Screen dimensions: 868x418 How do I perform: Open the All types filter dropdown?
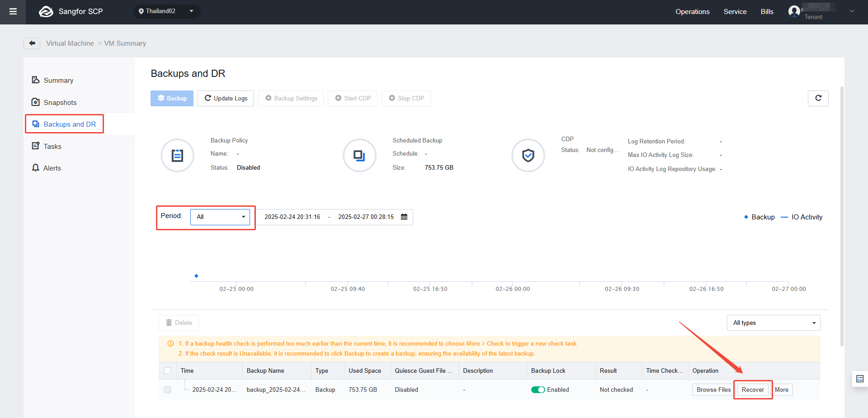coord(774,323)
